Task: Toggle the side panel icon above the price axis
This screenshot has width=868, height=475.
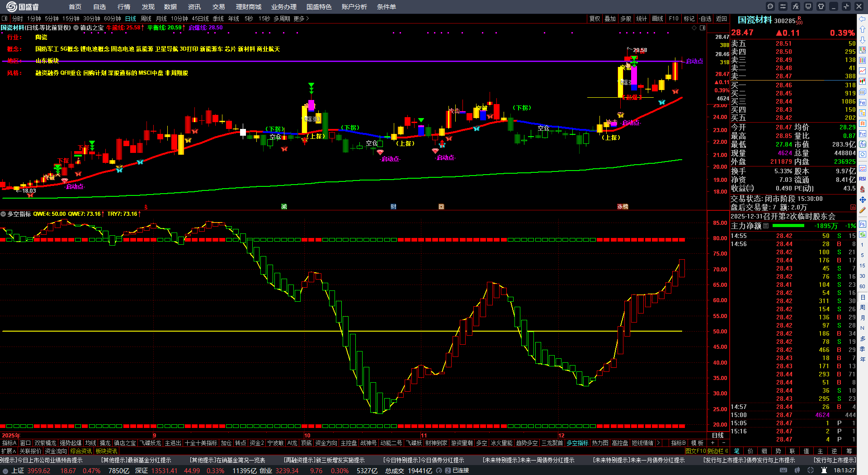Action: pyautogui.click(x=703, y=28)
